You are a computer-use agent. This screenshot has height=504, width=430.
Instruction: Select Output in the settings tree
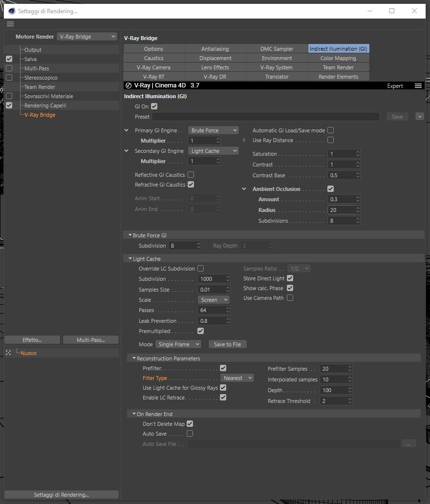coord(33,50)
